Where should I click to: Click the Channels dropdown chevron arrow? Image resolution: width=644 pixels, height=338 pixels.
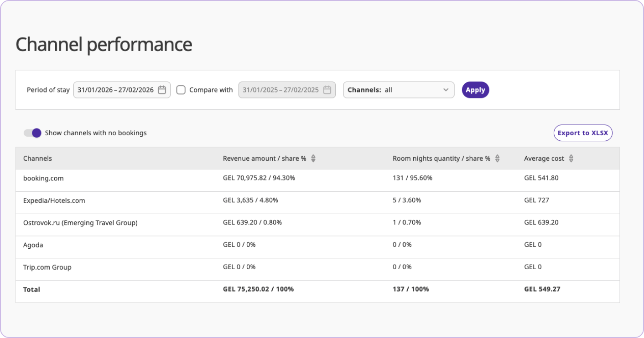point(446,90)
